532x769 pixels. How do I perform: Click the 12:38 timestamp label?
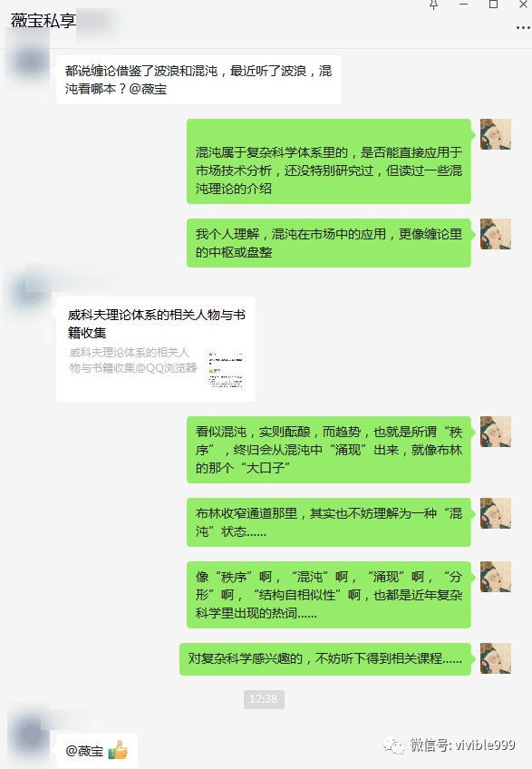tap(264, 699)
